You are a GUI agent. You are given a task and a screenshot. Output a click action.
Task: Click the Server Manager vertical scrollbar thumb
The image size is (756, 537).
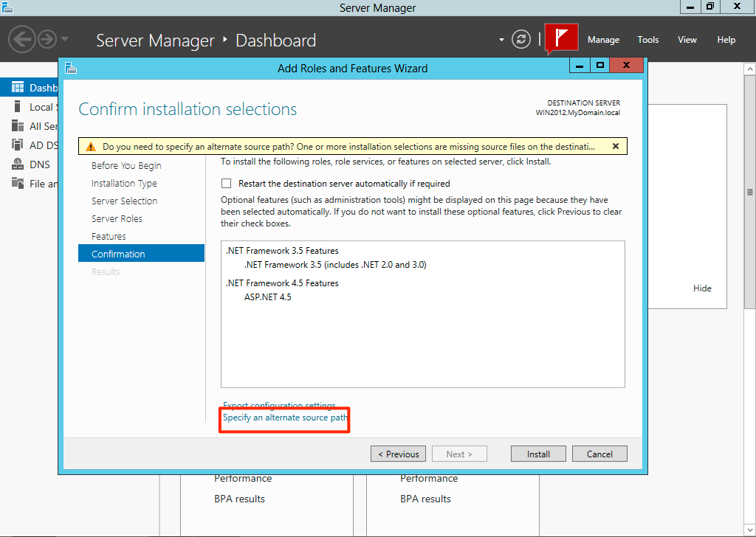(750, 192)
